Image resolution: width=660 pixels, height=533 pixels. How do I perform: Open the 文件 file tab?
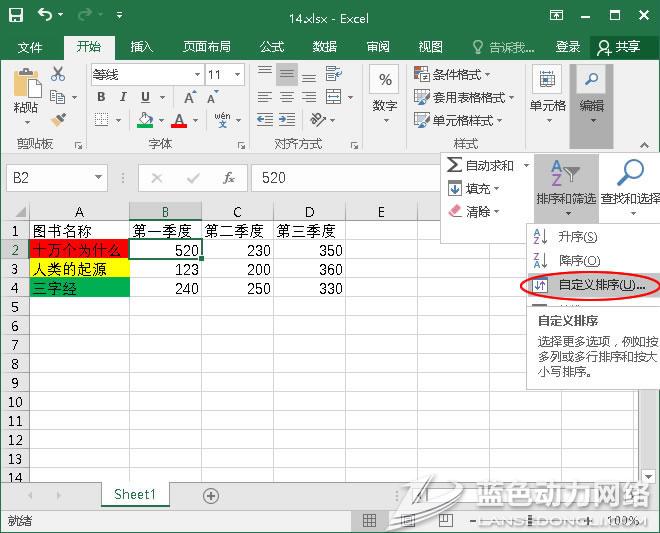click(x=30, y=47)
